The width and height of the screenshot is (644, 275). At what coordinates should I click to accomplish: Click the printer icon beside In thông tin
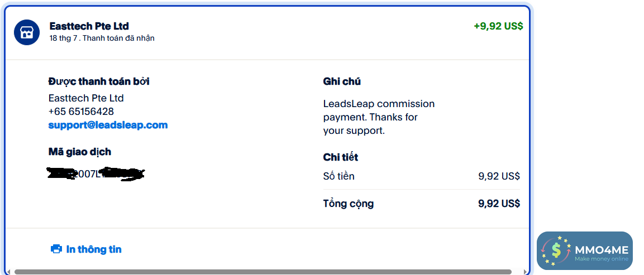(x=56, y=249)
